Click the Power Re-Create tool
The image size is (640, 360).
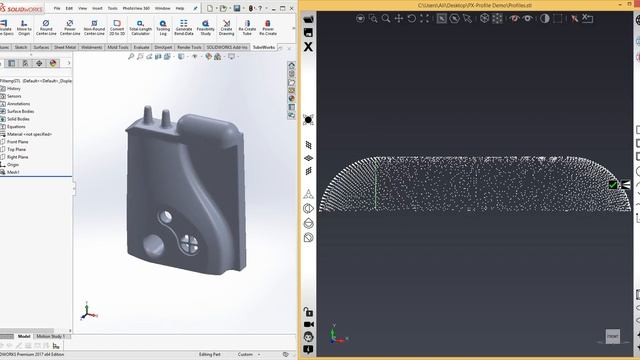coord(268,27)
